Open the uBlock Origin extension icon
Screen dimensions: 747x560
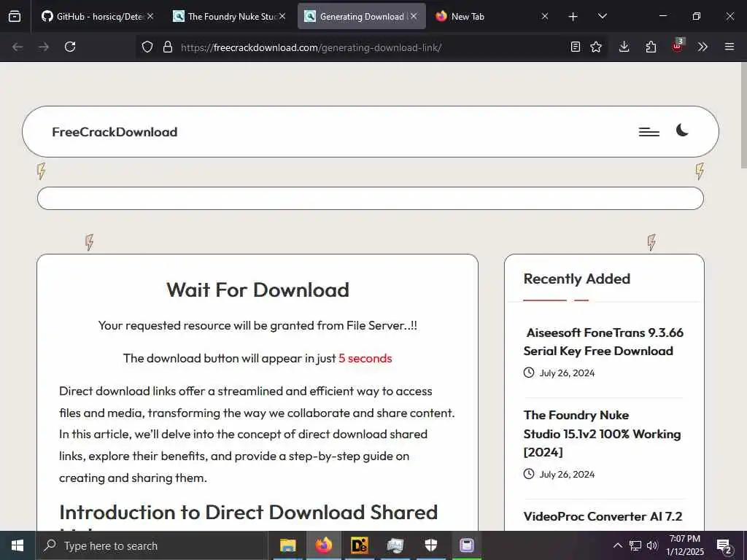(x=678, y=46)
